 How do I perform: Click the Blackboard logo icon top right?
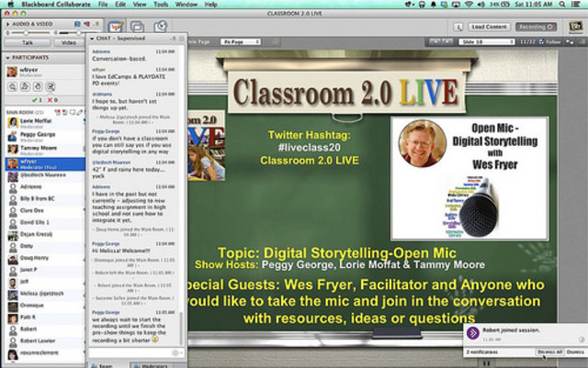(x=576, y=27)
